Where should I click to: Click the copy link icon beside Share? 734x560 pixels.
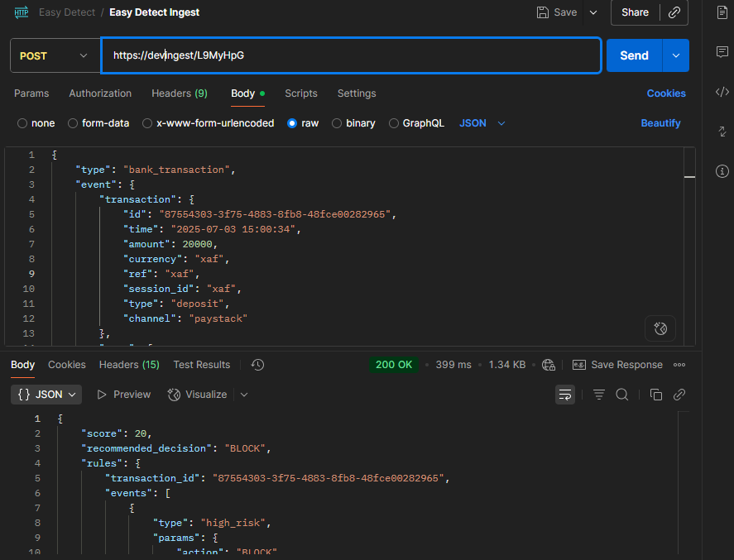pyautogui.click(x=675, y=12)
